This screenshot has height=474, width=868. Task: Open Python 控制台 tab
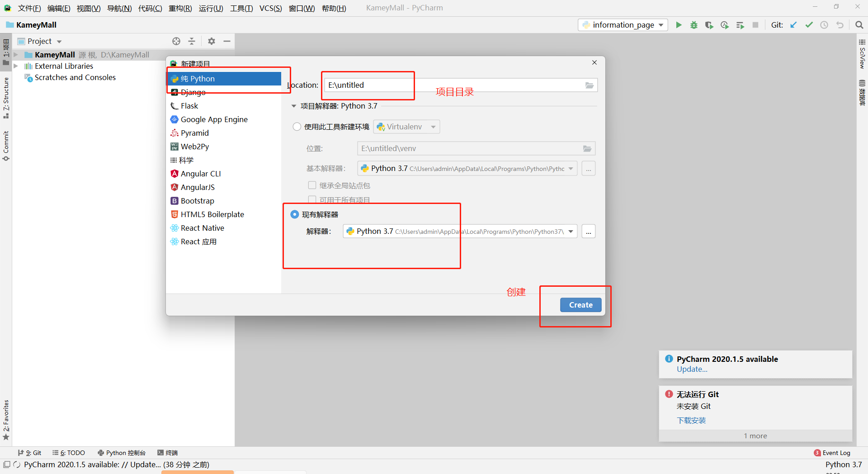coord(122,453)
